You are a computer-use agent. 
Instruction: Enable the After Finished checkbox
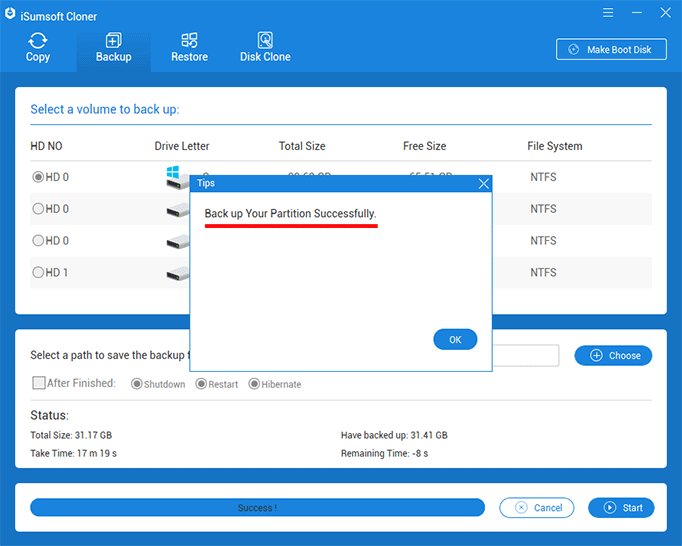[x=39, y=383]
